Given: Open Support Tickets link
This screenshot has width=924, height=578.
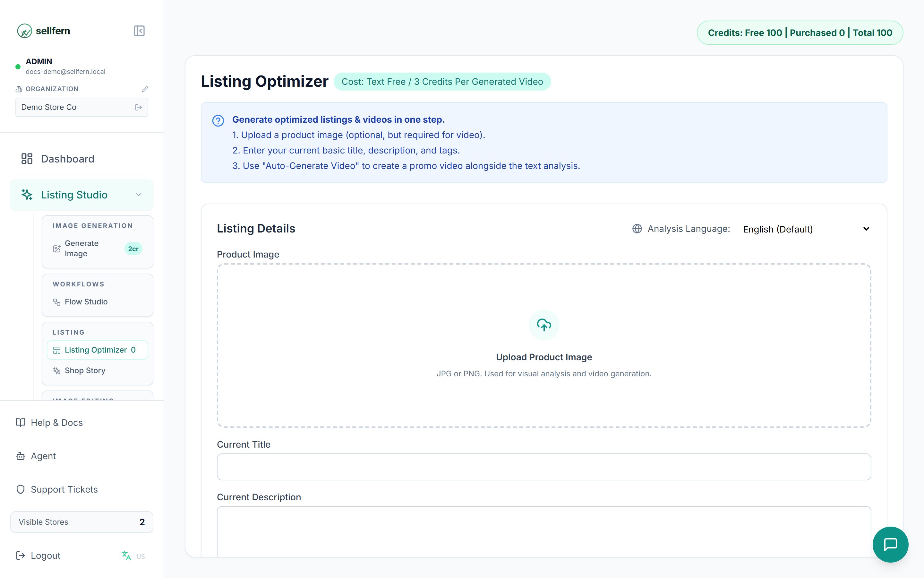Looking at the screenshot, I should (x=82, y=489).
